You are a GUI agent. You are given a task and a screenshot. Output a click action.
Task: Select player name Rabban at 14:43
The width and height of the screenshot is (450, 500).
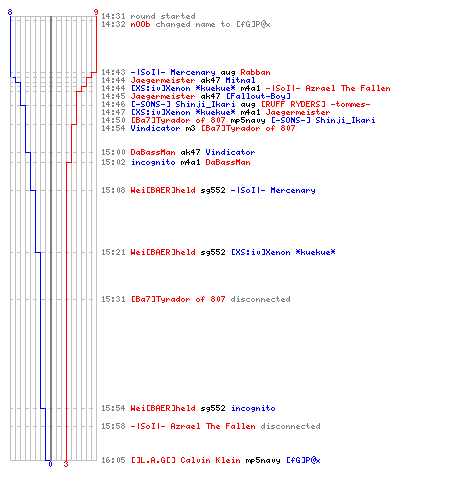click(x=255, y=72)
